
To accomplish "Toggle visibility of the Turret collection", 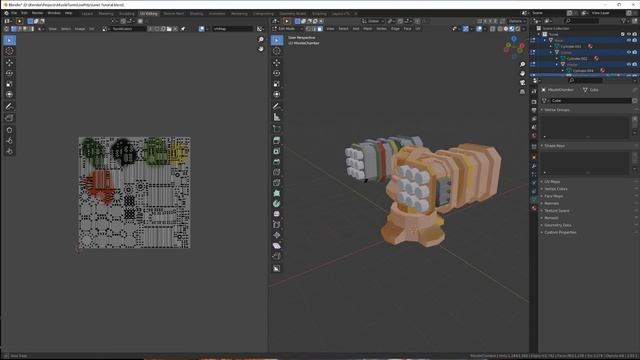I will tap(629, 34).
